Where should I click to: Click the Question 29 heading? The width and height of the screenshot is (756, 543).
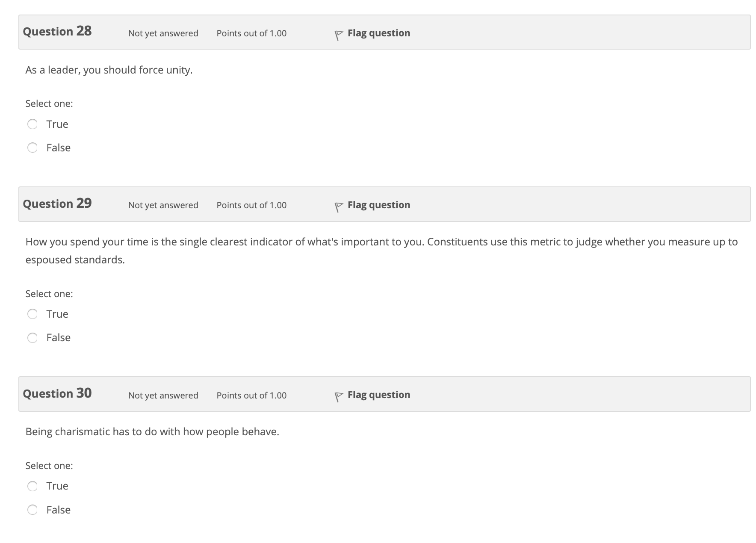tap(57, 203)
